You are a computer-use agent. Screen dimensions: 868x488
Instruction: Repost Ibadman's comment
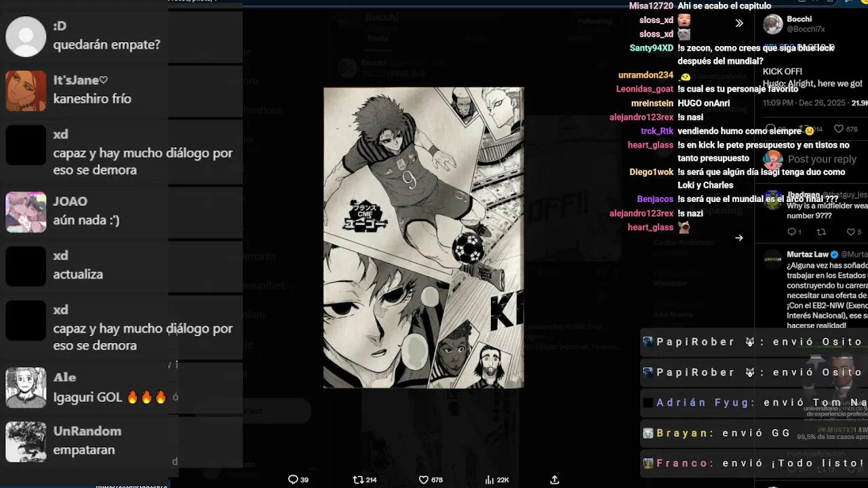[x=821, y=232]
